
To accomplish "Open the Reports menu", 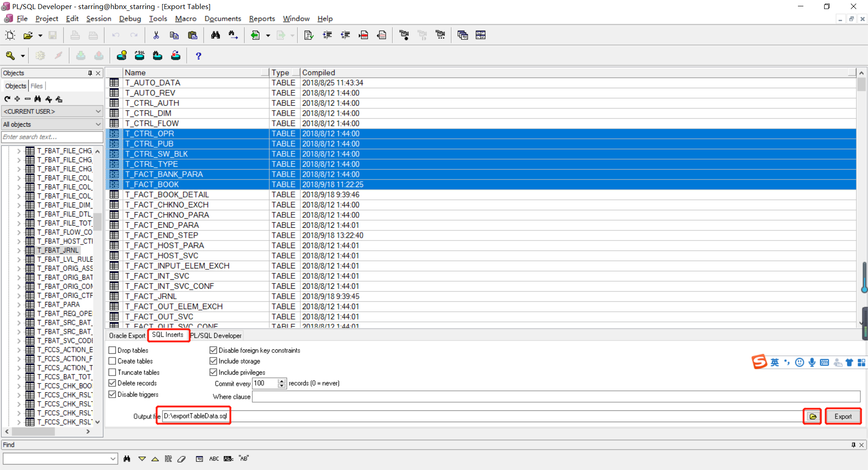I will point(262,19).
